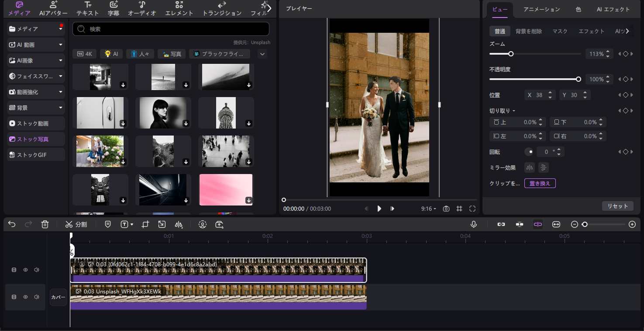Select the crop tool in timeline toolbar
The height and width of the screenshot is (331, 644).
[145, 224]
